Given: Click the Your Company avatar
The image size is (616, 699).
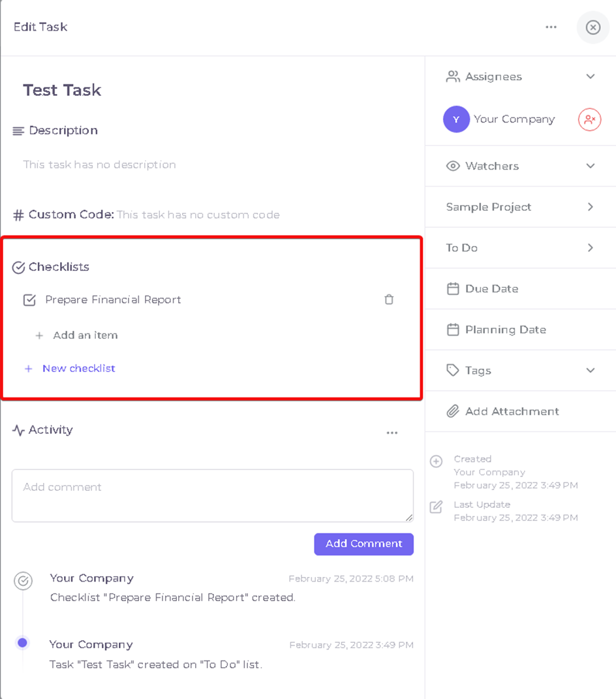Looking at the screenshot, I should (456, 119).
